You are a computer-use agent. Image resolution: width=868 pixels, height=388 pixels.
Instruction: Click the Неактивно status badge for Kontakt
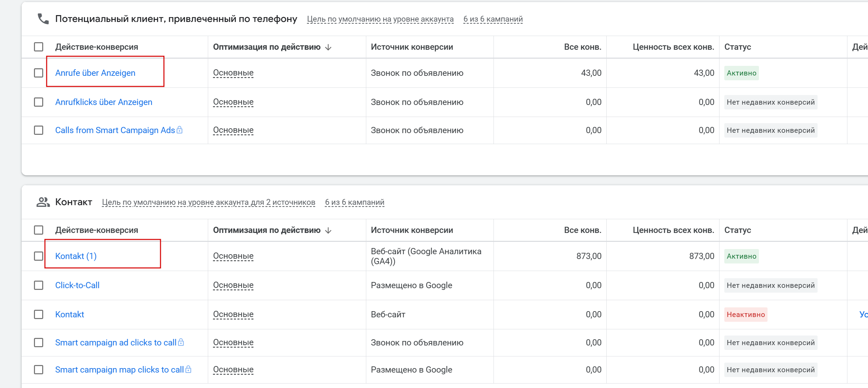[746, 315]
